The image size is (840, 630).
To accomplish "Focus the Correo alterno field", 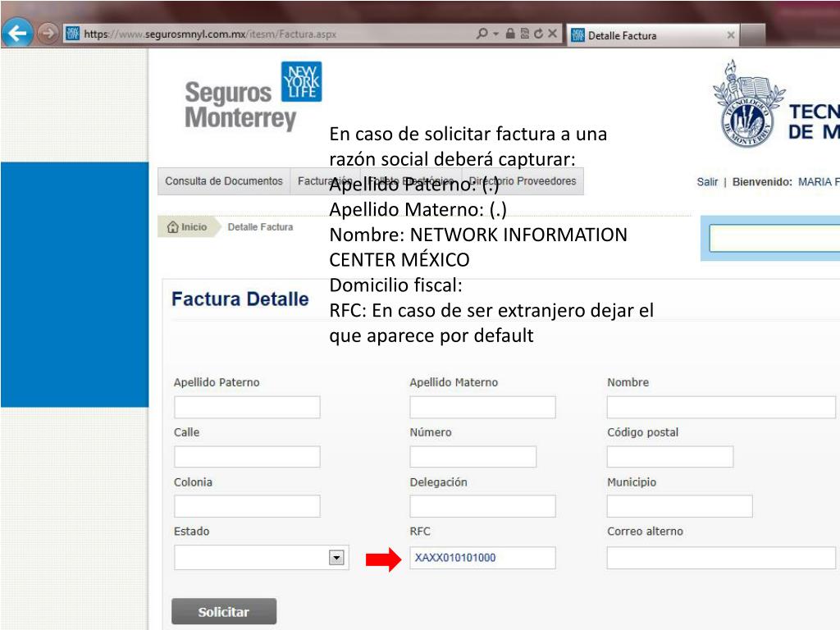I will pyautogui.click(x=721, y=558).
